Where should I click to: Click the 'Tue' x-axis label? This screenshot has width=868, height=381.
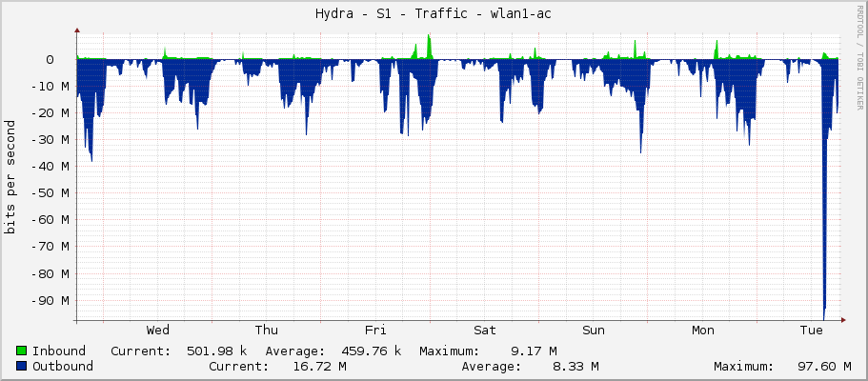pyautogui.click(x=812, y=331)
